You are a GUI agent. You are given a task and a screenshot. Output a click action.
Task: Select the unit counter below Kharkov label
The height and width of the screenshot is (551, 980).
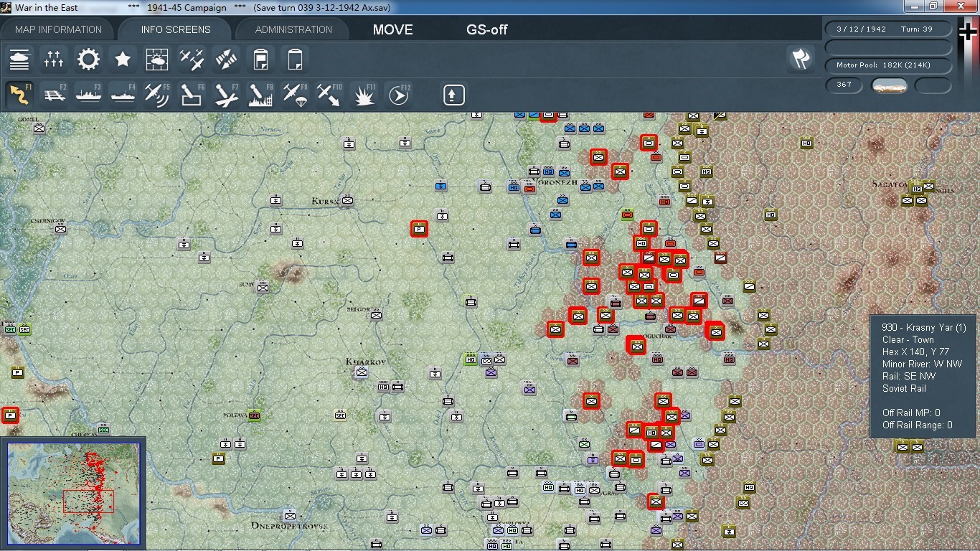pyautogui.click(x=362, y=372)
